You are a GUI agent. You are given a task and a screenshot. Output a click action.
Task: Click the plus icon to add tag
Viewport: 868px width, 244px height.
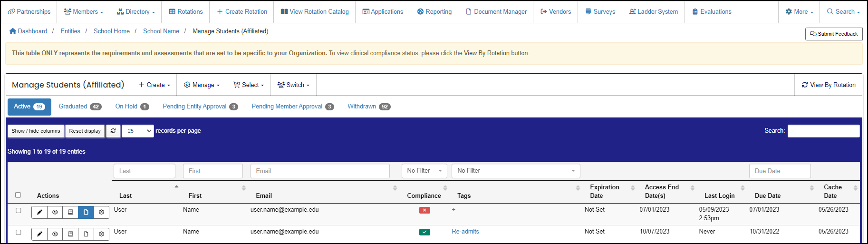point(453,210)
